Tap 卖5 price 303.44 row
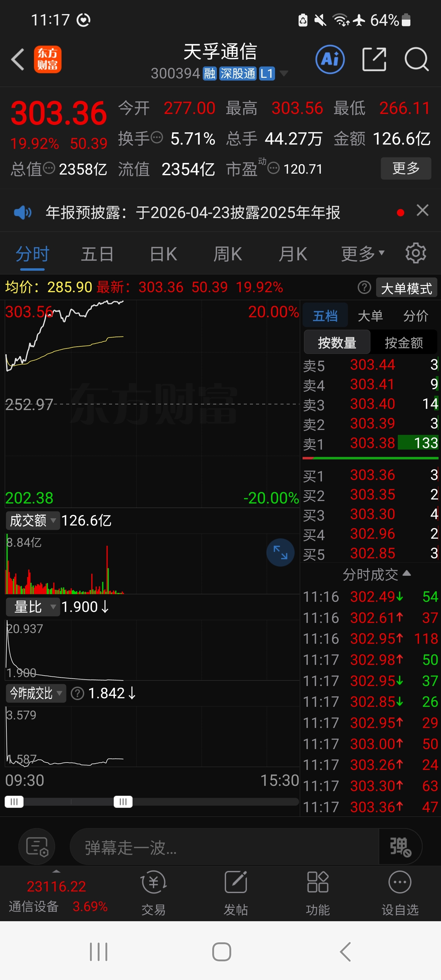Viewport: 441px width, 980px height. (371, 365)
